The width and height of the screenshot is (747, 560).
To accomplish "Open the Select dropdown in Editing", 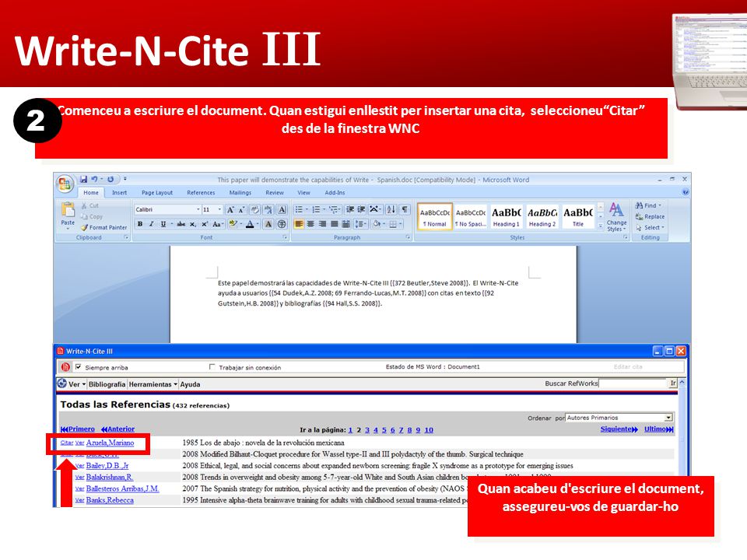I will [651, 228].
